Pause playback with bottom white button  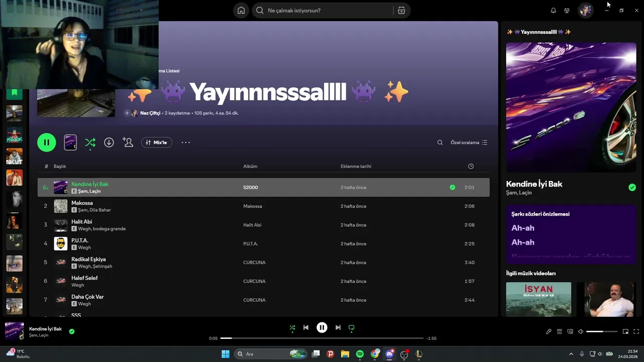(322, 328)
